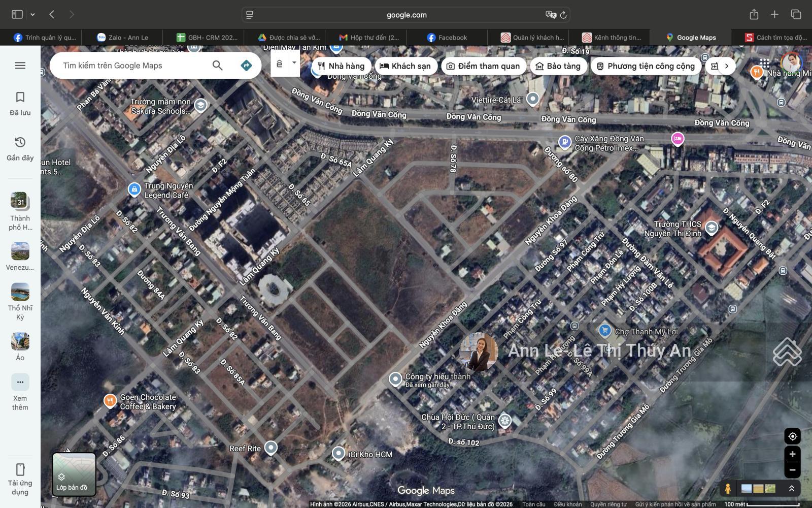Click the search magnifier icon
Viewport: 812px width, 508px height.
click(x=217, y=66)
